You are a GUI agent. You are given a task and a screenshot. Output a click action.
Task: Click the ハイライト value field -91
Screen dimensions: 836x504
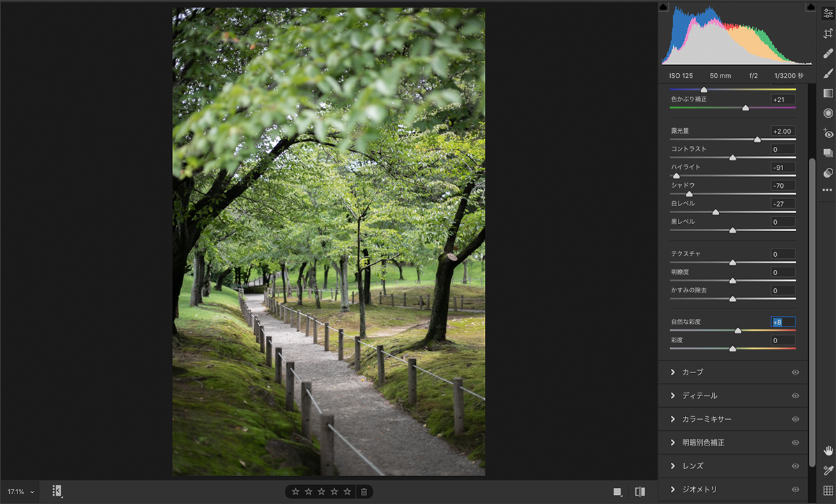[x=783, y=167]
